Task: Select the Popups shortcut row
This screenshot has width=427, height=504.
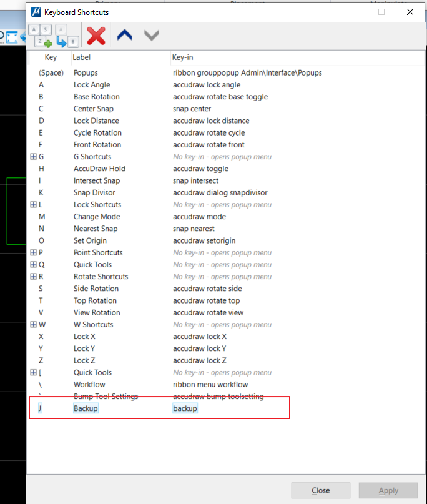Action: pyautogui.click(x=225, y=72)
